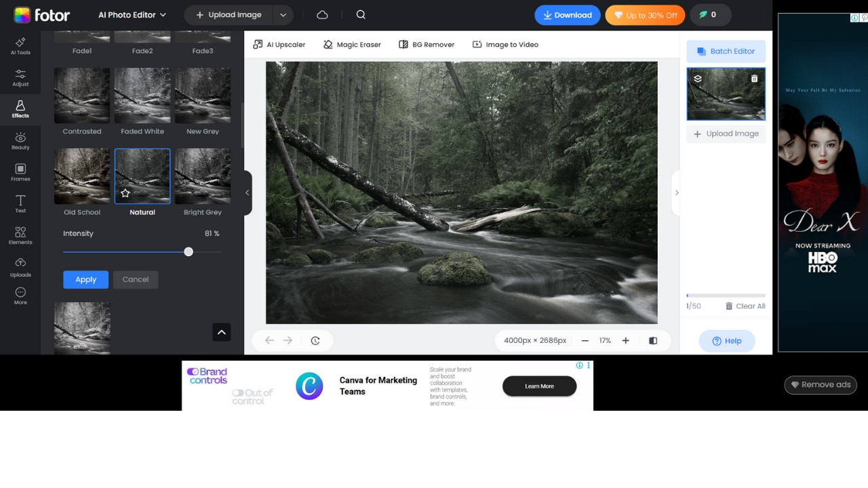Screen dimensions: 868x488
Task: Favorite the Natural effect with star icon
Action: tap(125, 193)
